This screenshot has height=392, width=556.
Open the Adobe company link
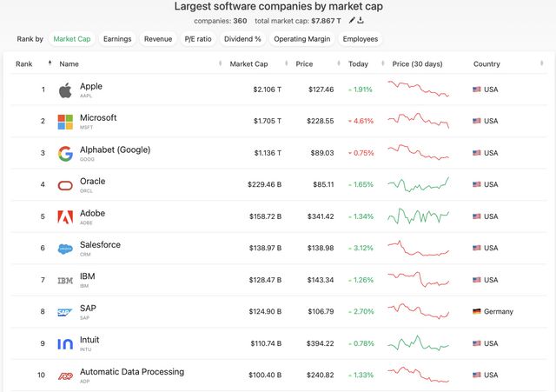pos(93,213)
